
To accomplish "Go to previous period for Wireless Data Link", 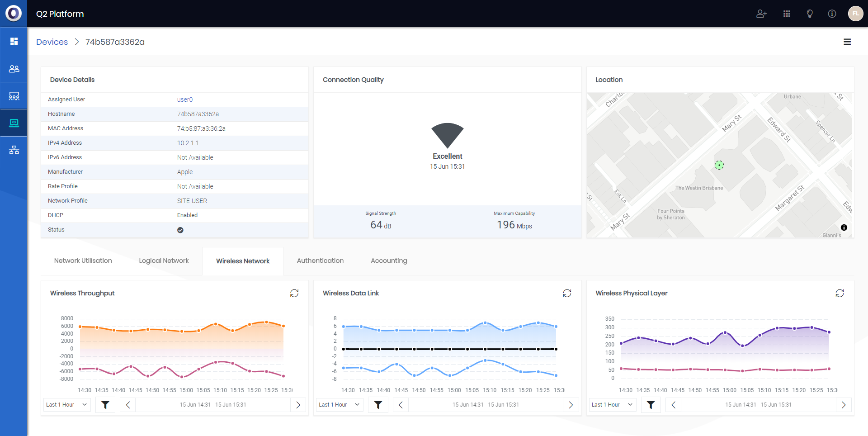I will 401,405.
